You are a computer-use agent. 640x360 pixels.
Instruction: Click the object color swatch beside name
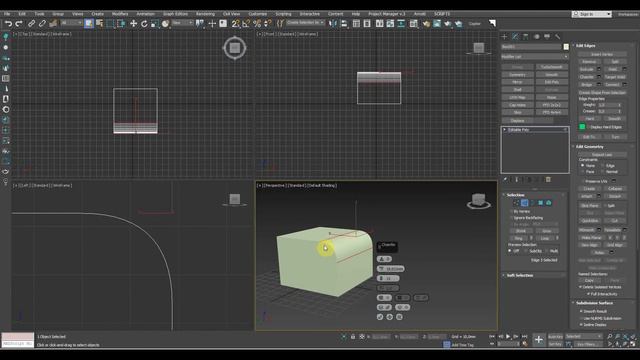(566, 47)
